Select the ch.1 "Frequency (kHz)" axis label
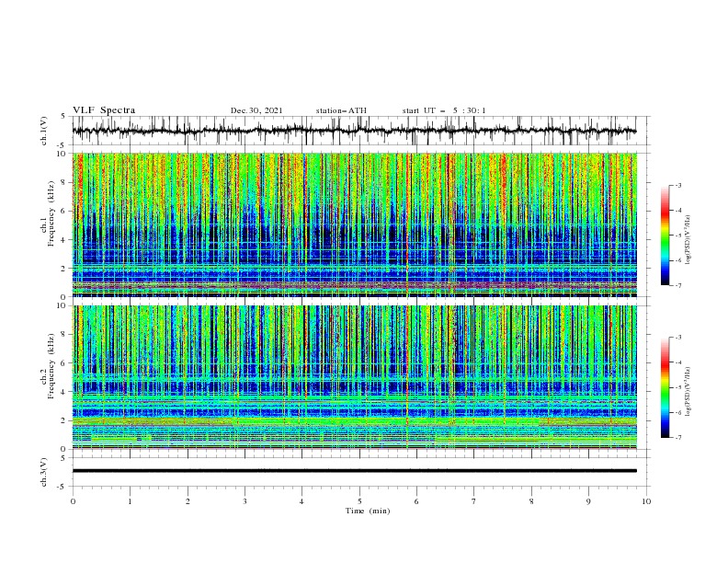This screenshot has width=728, height=563. [x=51, y=214]
